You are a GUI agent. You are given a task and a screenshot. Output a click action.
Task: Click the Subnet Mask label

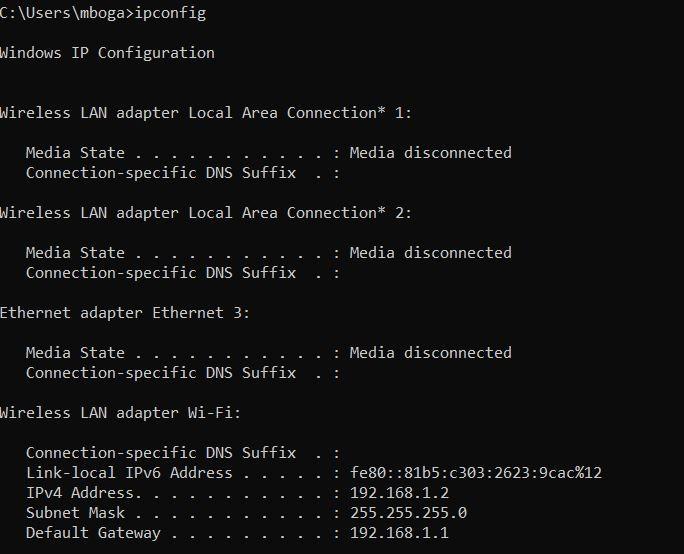(x=75, y=513)
